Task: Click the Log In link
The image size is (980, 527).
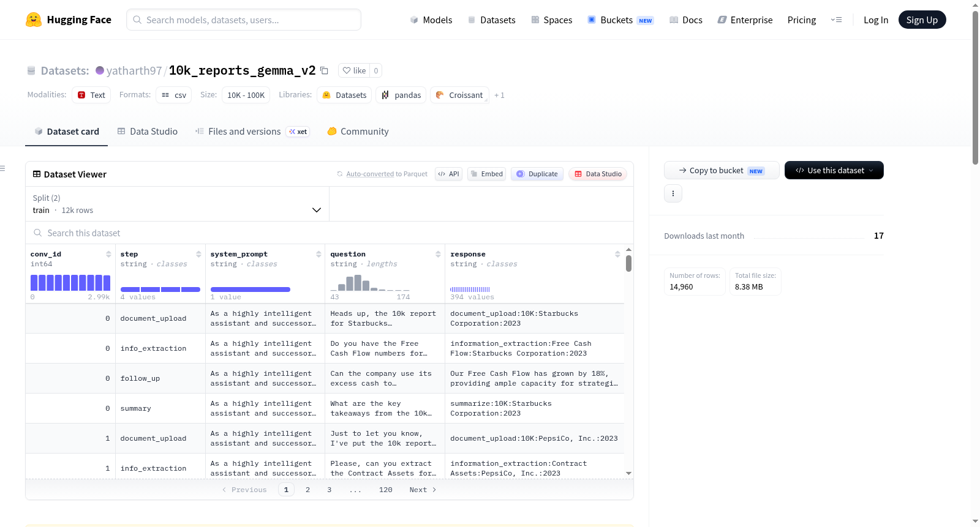Action: [876, 20]
